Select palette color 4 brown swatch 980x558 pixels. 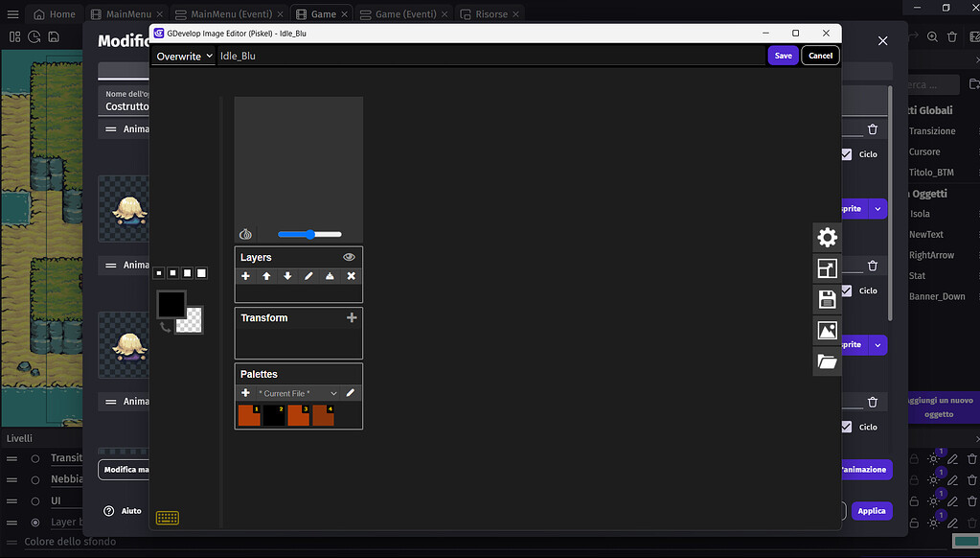(323, 415)
